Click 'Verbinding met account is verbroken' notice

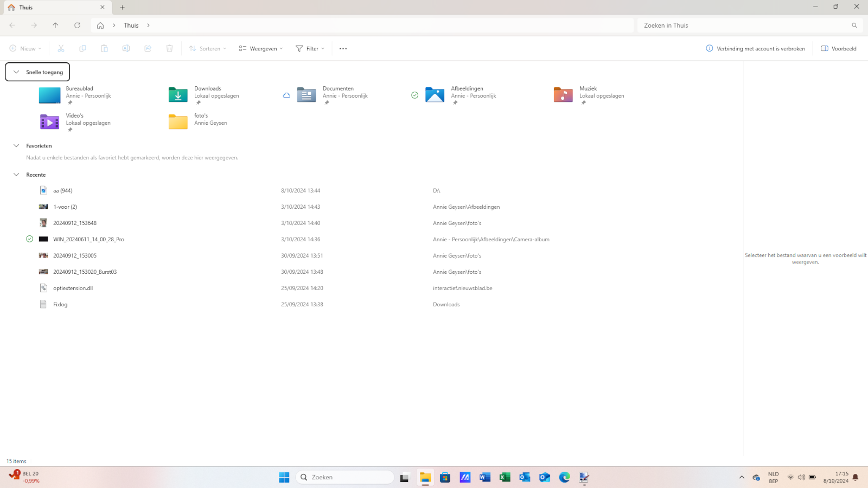coord(755,49)
